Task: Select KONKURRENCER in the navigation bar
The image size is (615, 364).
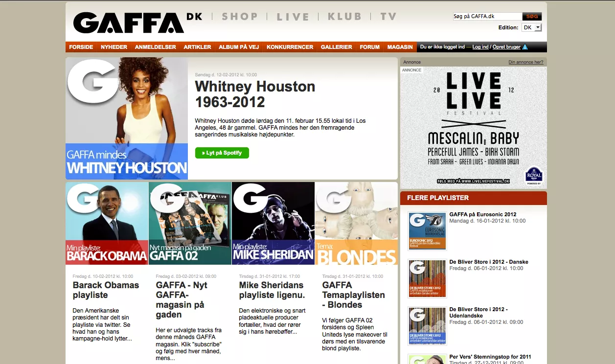Action: [x=290, y=47]
